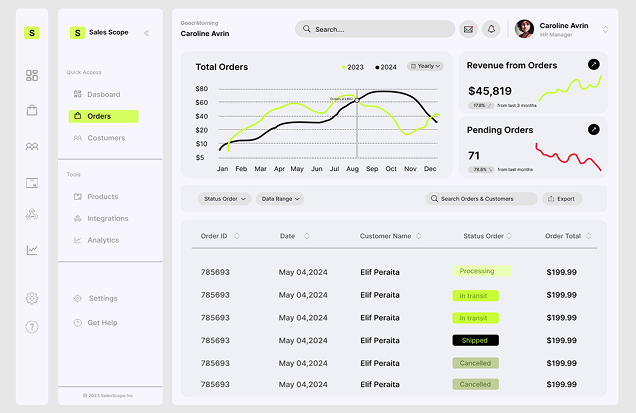The height and width of the screenshot is (413, 636).
Task: Select the shopping bag icon in rail
Action: click(x=32, y=110)
